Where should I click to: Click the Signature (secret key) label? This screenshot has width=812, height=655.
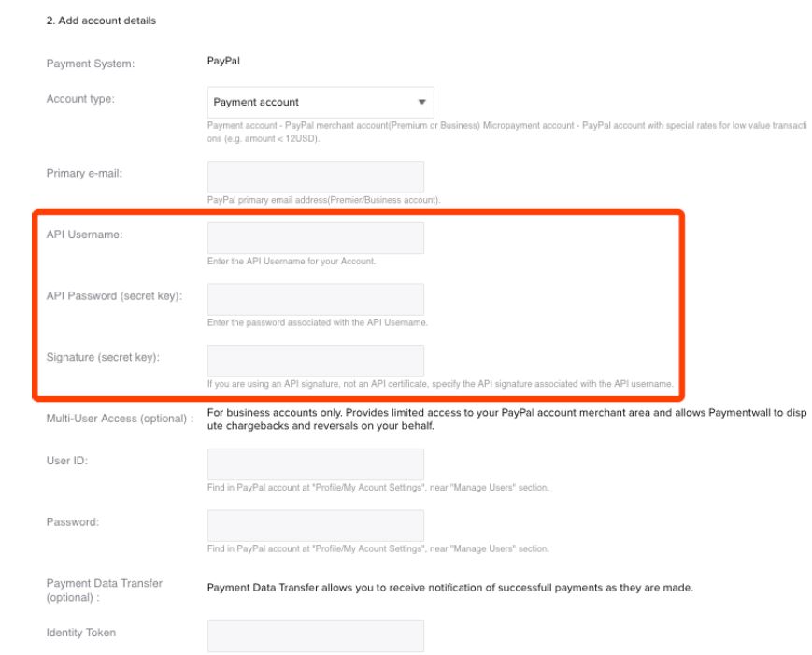point(103,357)
